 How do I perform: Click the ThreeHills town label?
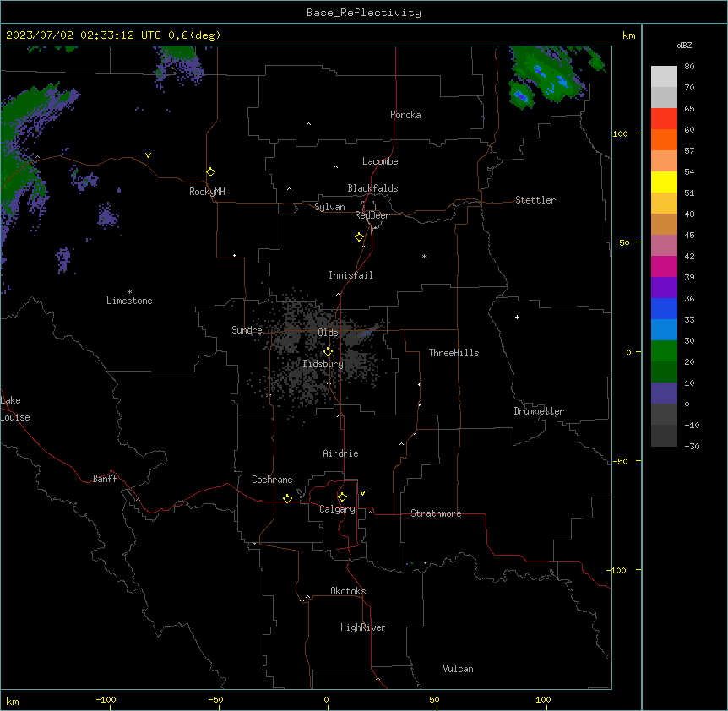pos(454,353)
